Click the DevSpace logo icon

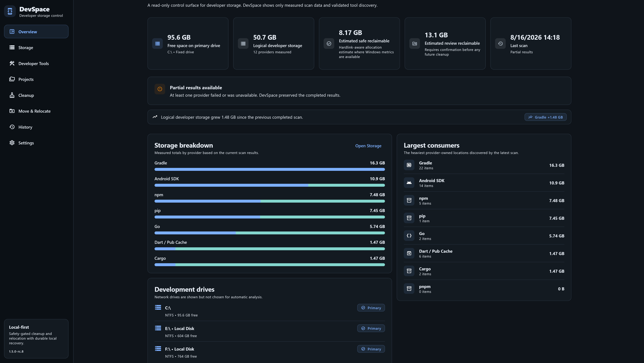pos(10,11)
